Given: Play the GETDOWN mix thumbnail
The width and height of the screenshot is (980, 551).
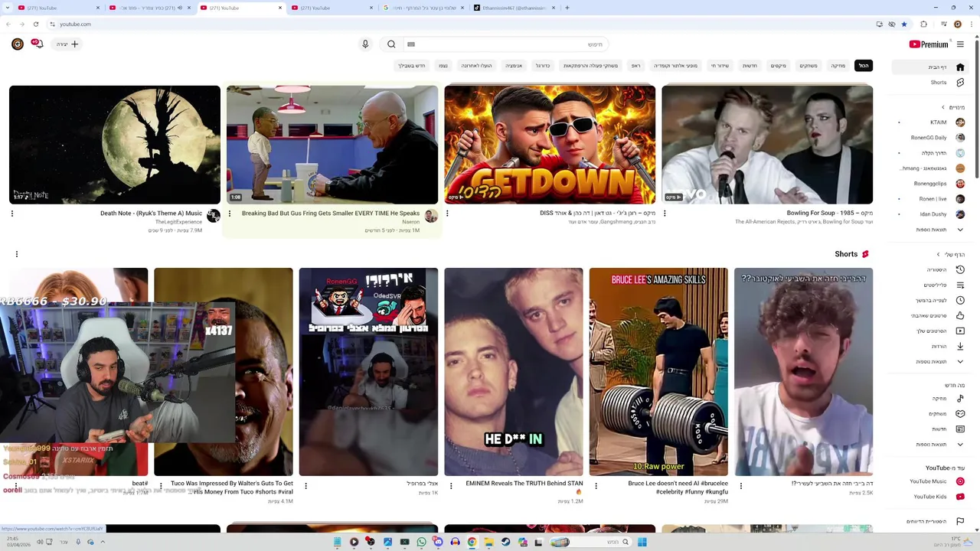Looking at the screenshot, I should click(x=550, y=145).
